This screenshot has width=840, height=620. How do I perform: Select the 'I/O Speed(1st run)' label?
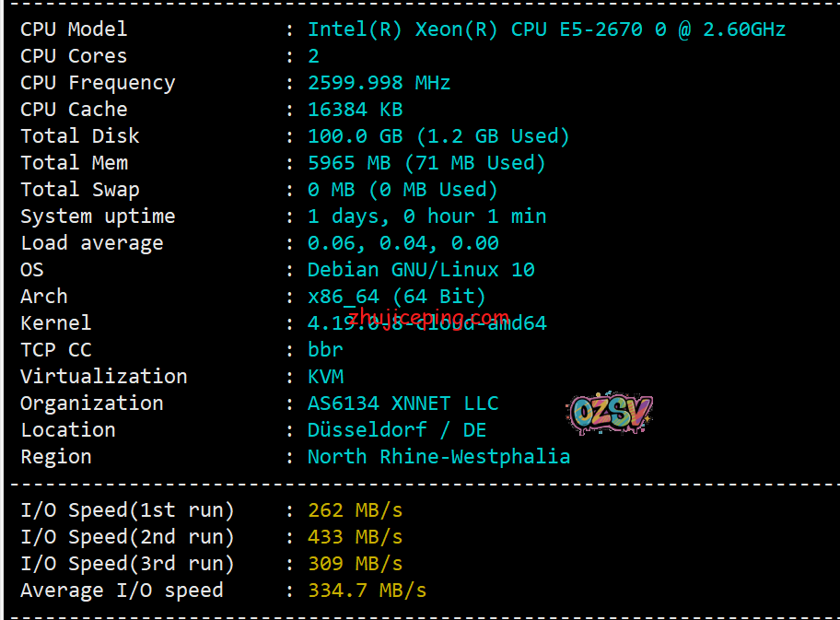pyautogui.click(x=127, y=510)
